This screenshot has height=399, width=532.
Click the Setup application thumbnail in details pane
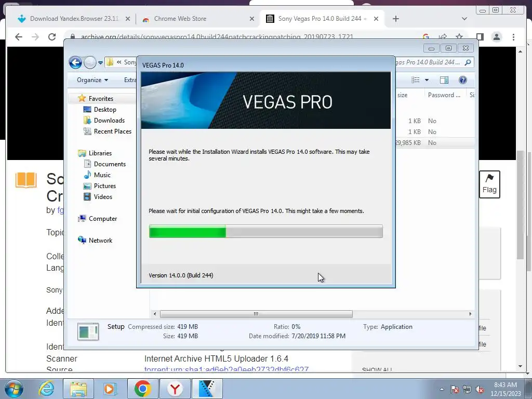point(88,331)
